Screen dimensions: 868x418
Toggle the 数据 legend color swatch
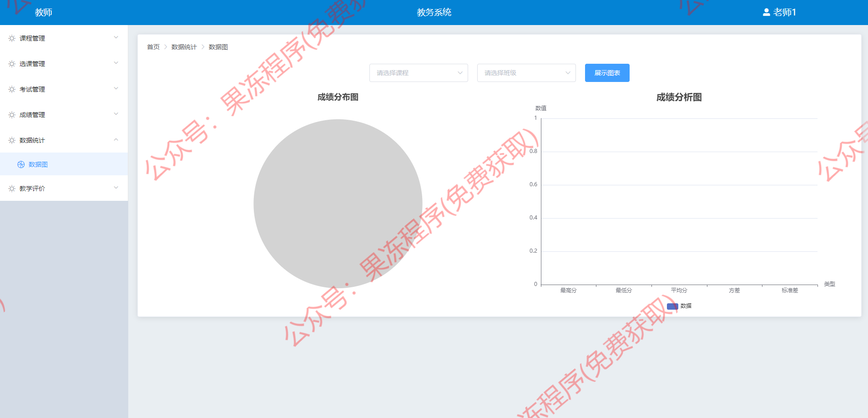pyautogui.click(x=672, y=306)
